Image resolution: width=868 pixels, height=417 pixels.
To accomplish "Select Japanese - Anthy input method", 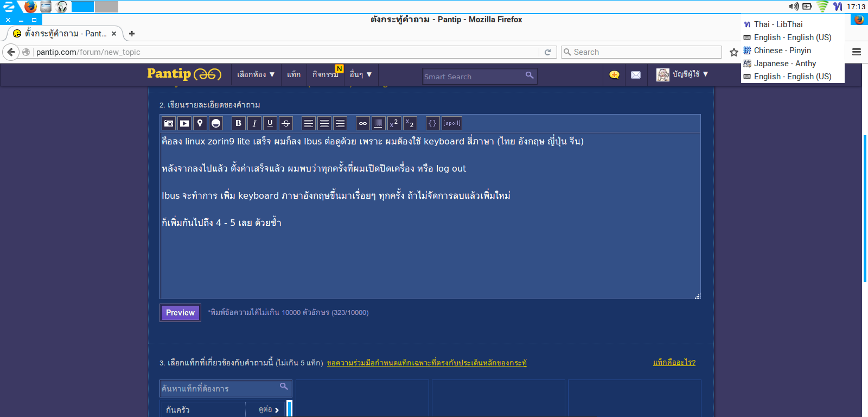I will click(793, 64).
